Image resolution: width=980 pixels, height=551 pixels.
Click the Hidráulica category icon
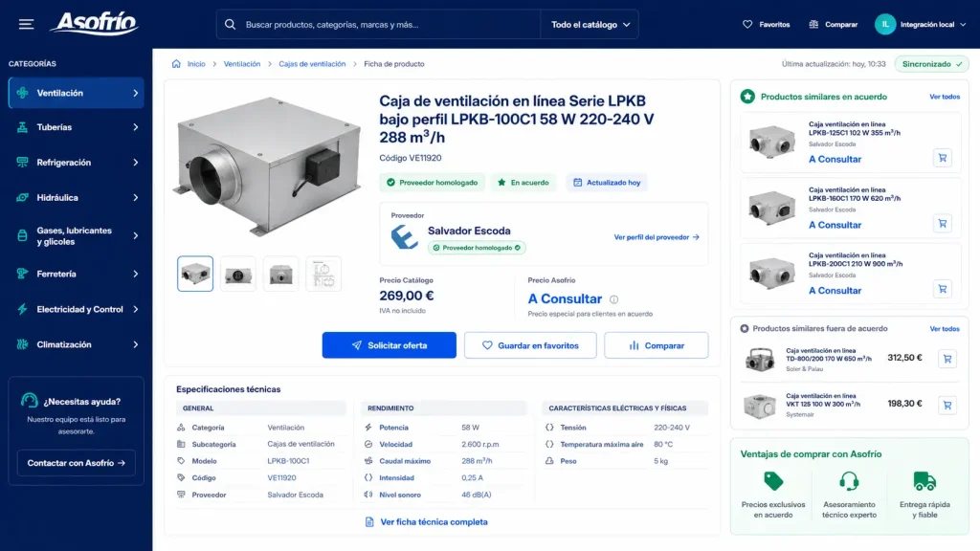click(23, 197)
